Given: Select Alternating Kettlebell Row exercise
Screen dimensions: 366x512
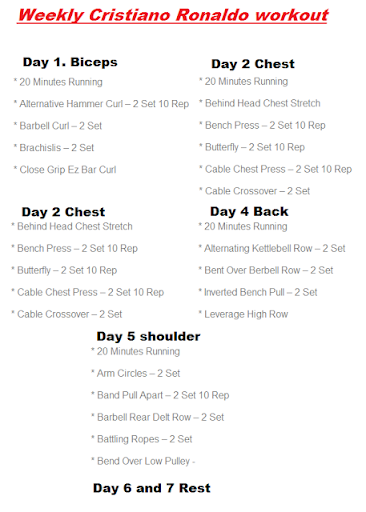Looking at the screenshot, I should [272, 248].
